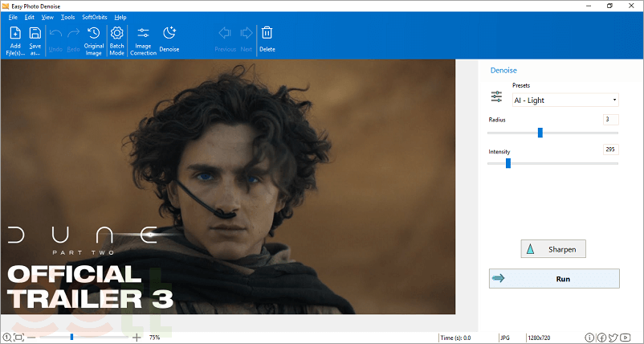Click the Save as toolbar icon

[35, 39]
